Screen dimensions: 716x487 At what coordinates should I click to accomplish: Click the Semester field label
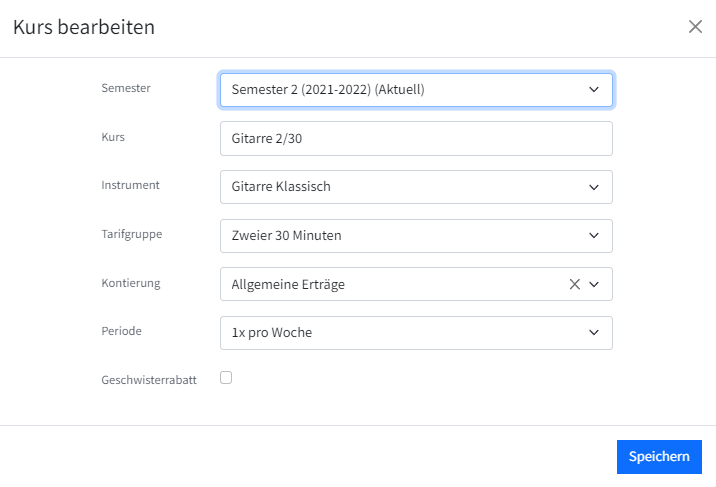tap(126, 88)
